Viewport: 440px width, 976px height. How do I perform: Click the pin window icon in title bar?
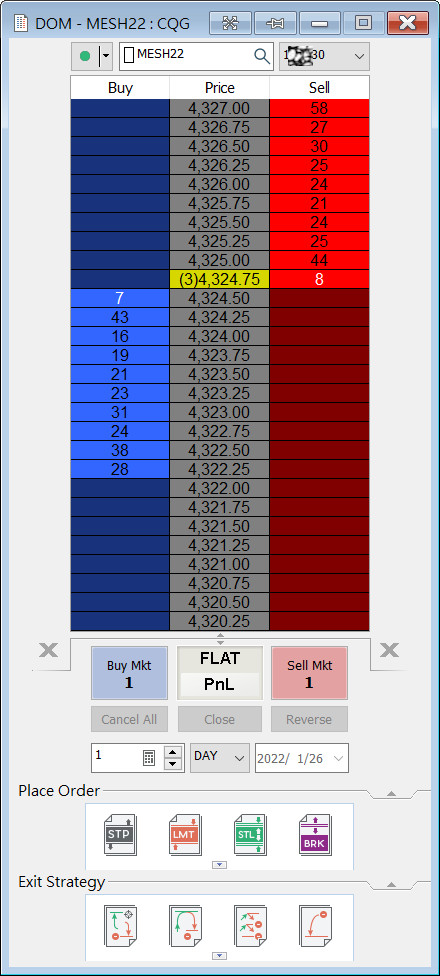tap(274, 24)
